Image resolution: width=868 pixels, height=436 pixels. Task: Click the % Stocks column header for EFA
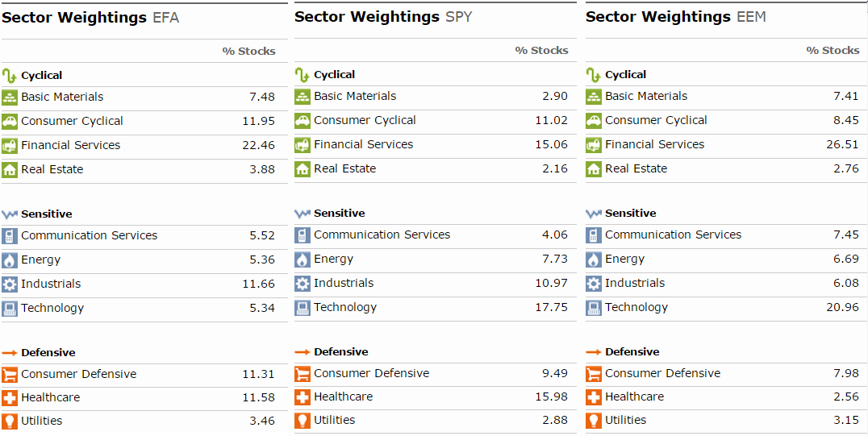point(248,52)
